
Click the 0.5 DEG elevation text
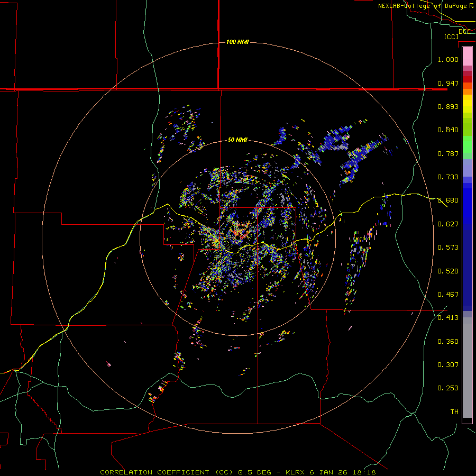[255, 472]
